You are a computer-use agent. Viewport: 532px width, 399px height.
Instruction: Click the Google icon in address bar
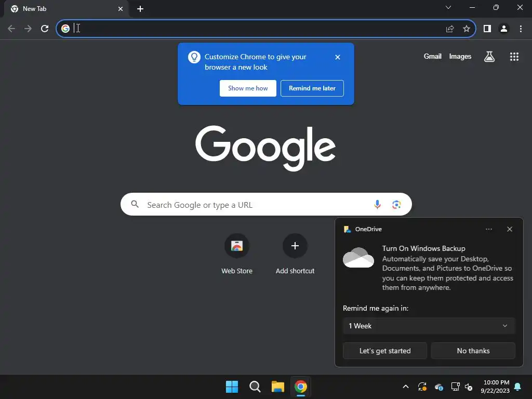click(x=65, y=29)
